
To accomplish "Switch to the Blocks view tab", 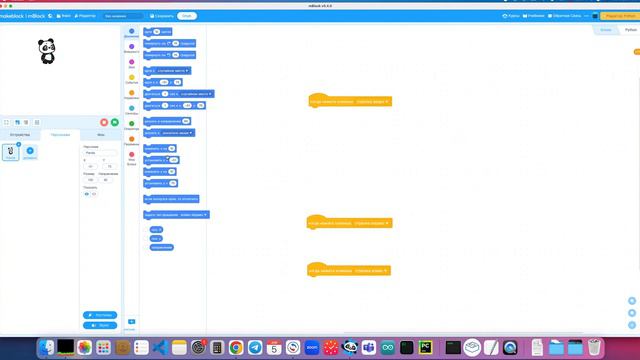I will [606, 30].
